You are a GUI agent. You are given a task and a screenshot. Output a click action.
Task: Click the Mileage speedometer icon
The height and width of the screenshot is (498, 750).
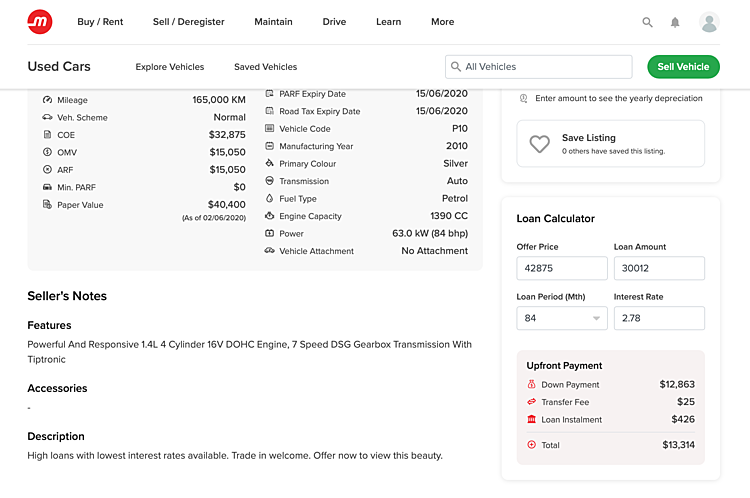click(x=47, y=100)
